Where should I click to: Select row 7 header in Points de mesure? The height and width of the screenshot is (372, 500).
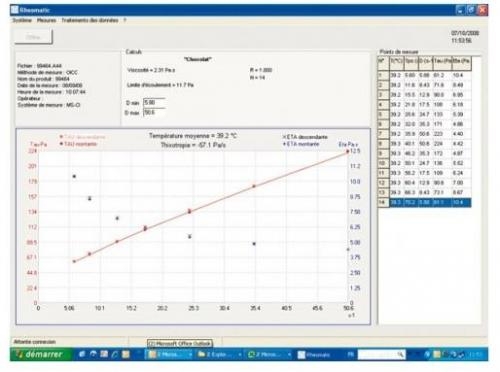[383, 134]
